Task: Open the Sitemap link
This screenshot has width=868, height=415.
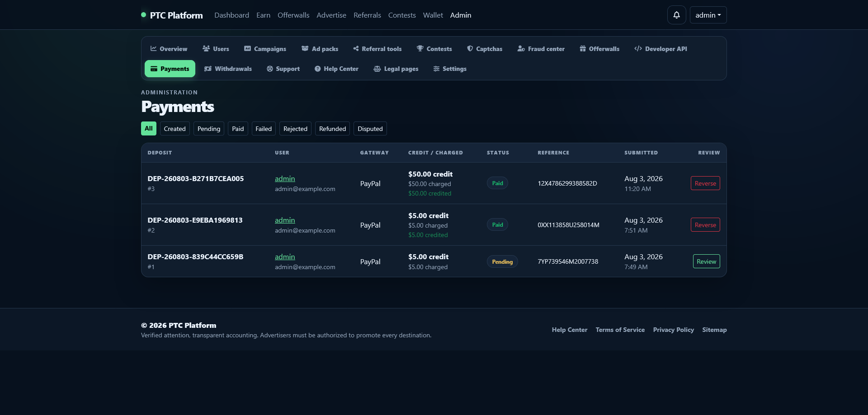Action: (714, 330)
